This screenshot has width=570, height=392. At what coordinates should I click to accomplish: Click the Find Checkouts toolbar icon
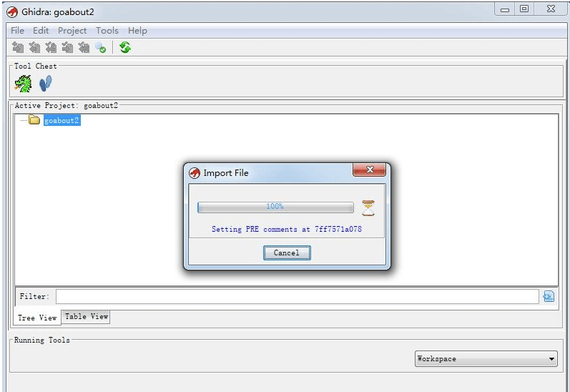(x=100, y=48)
